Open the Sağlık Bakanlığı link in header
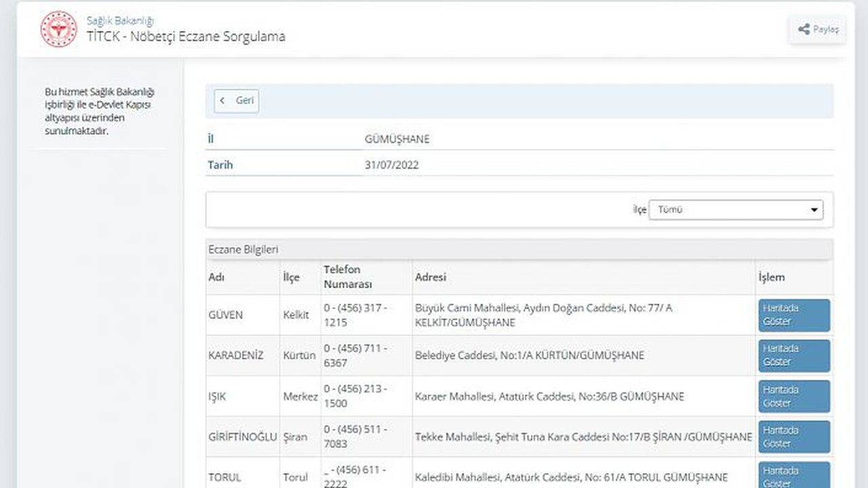 pyautogui.click(x=120, y=21)
